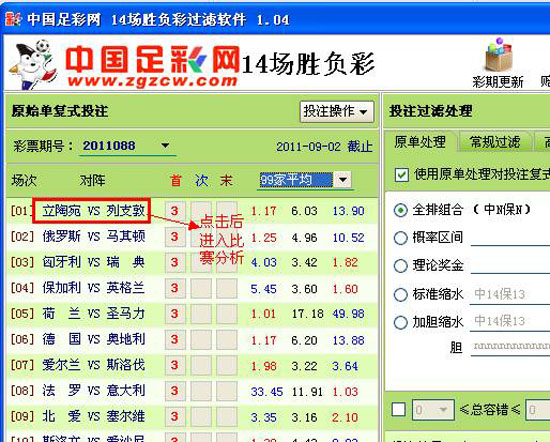
Task: Click odds value 1.82 in match 03
Action: [x=345, y=263]
